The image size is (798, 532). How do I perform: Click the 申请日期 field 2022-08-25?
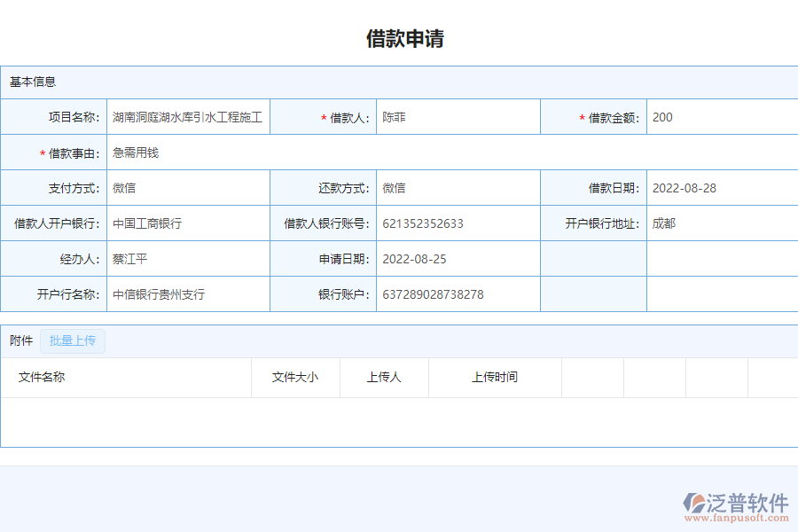point(458,258)
